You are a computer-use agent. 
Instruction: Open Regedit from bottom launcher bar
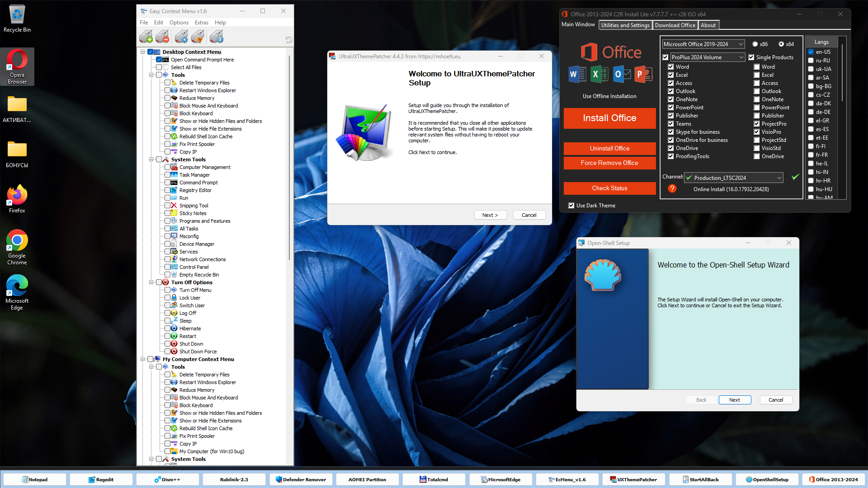101,479
